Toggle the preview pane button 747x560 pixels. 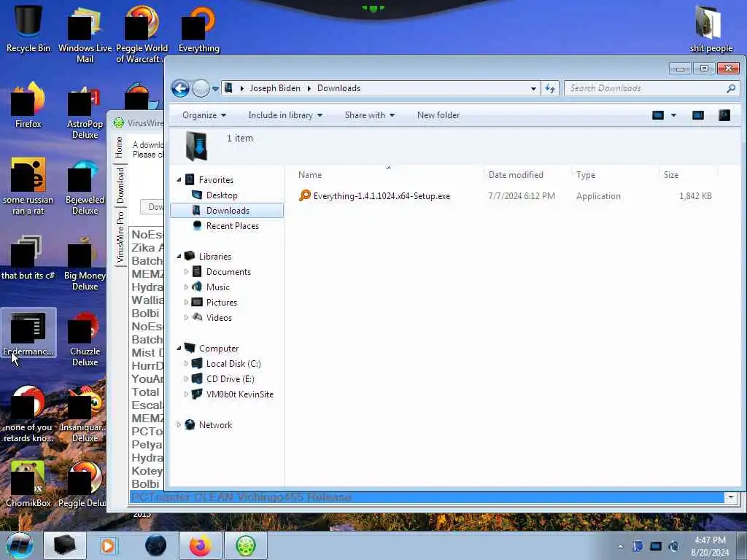click(x=698, y=115)
